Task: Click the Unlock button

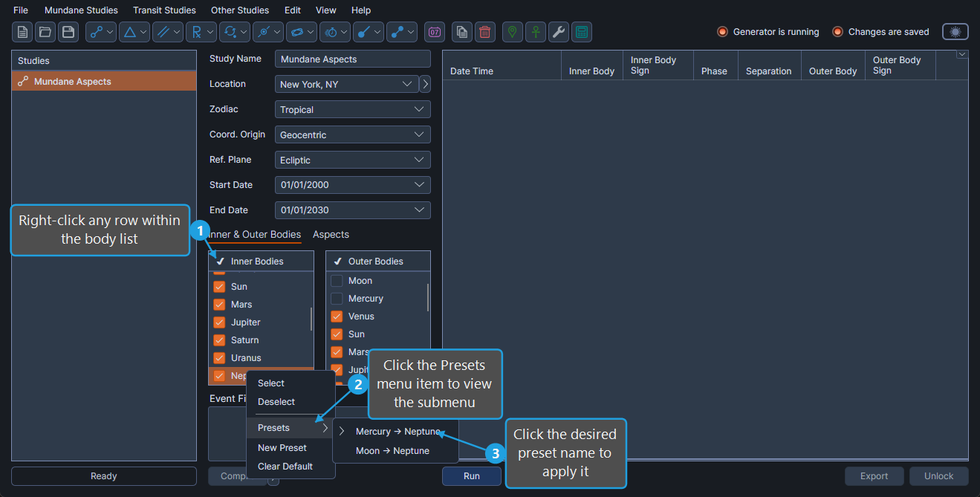Action: pyautogui.click(x=939, y=476)
